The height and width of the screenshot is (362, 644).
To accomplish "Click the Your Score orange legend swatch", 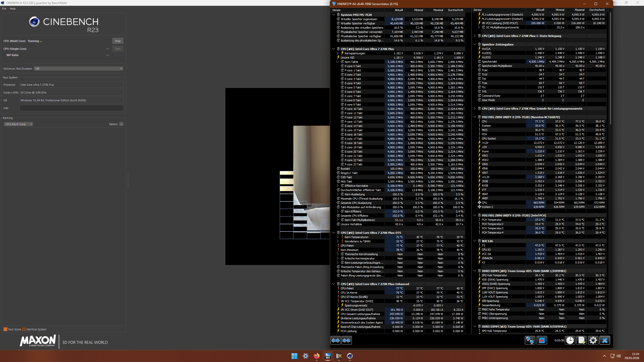I will tap(5, 329).
